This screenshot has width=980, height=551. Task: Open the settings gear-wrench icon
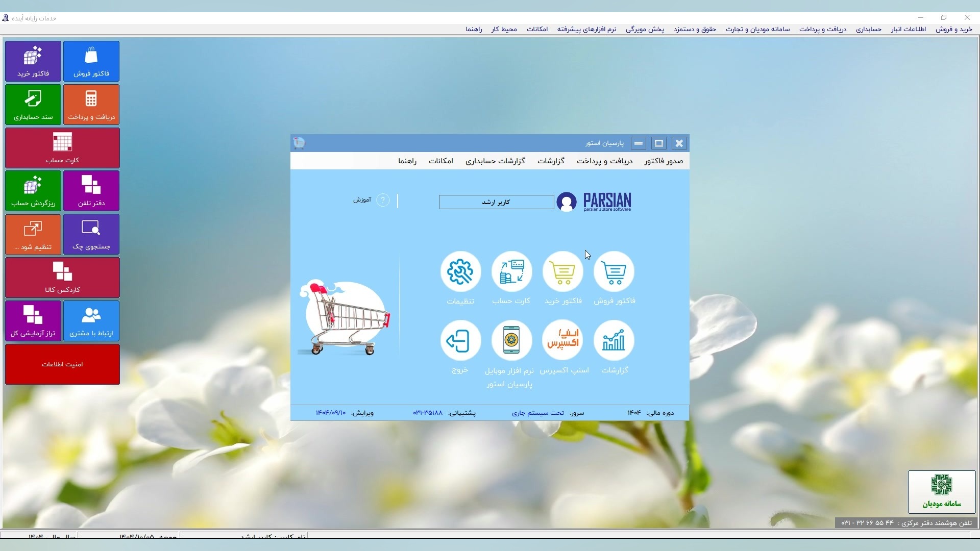pyautogui.click(x=460, y=272)
